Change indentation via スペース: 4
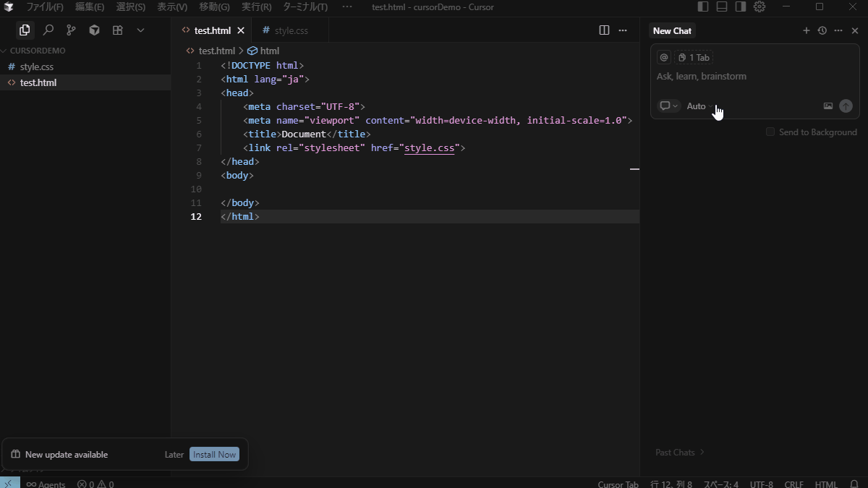This screenshot has height=488, width=868. (x=721, y=484)
